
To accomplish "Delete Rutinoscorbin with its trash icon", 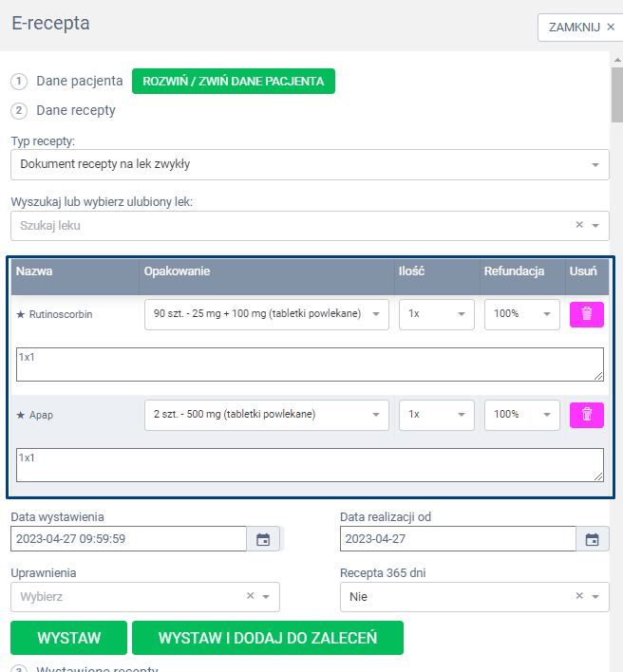I will coord(586,314).
